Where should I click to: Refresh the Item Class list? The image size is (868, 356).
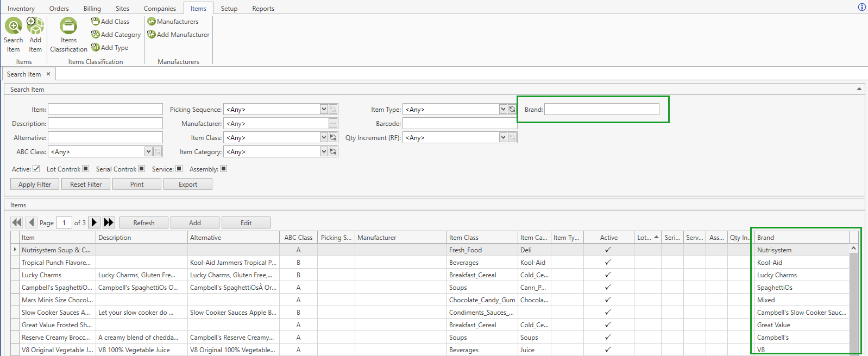[x=333, y=137]
